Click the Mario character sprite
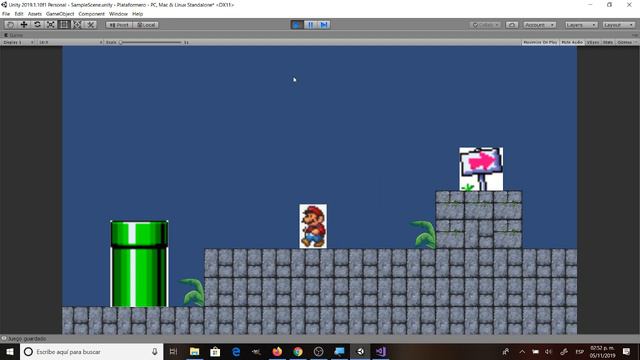 [x=313, y=226]
